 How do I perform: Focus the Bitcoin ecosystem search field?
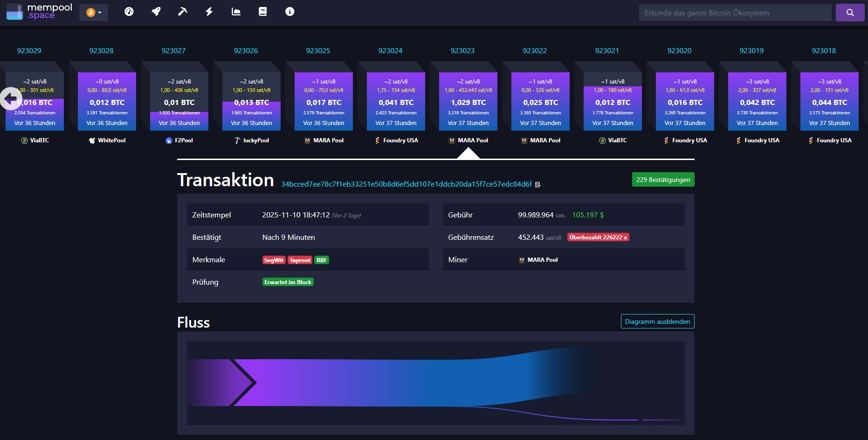[735, 13]
